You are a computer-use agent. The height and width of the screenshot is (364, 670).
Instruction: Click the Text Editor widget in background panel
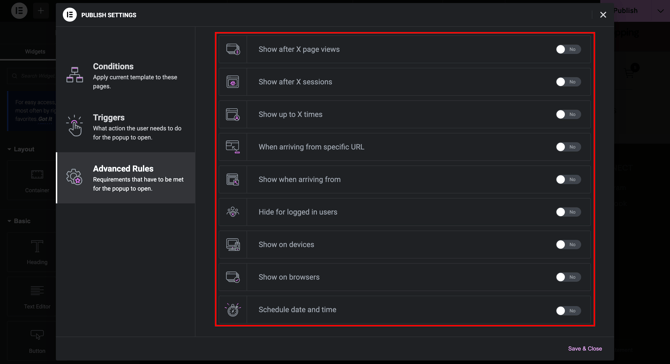[37, 296]
